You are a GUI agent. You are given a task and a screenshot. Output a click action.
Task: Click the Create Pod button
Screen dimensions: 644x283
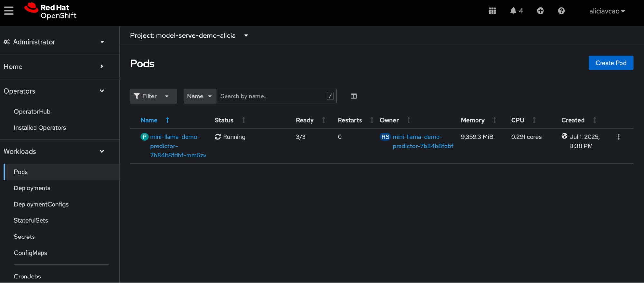click(610, 63)
